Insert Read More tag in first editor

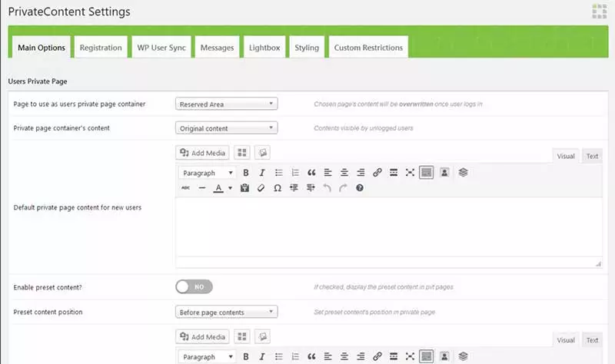(394, 173)
